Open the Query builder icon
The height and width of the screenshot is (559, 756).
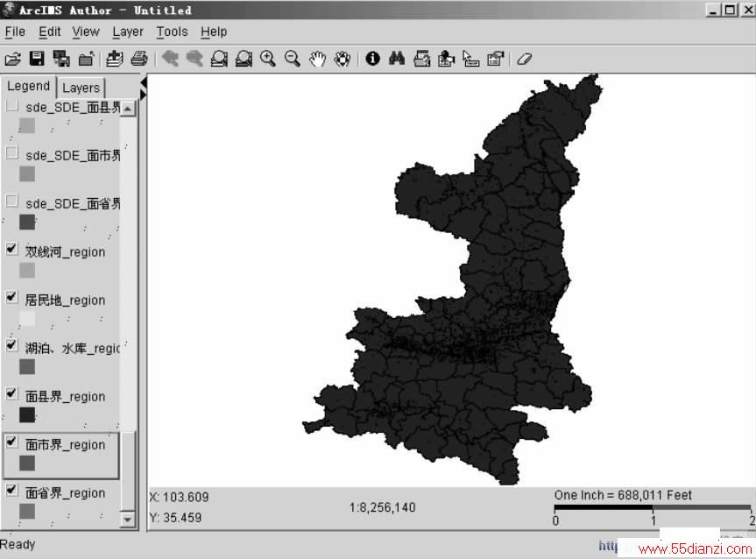422,59
